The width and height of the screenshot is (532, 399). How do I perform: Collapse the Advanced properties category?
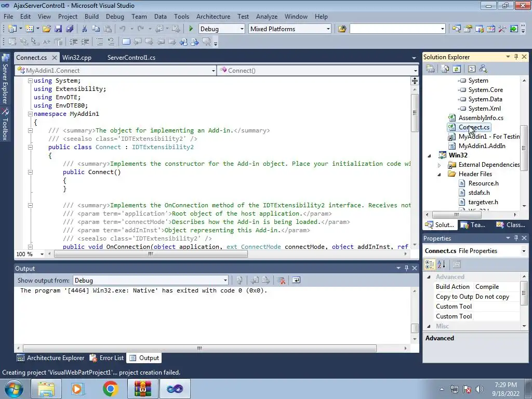click(429, 277)
